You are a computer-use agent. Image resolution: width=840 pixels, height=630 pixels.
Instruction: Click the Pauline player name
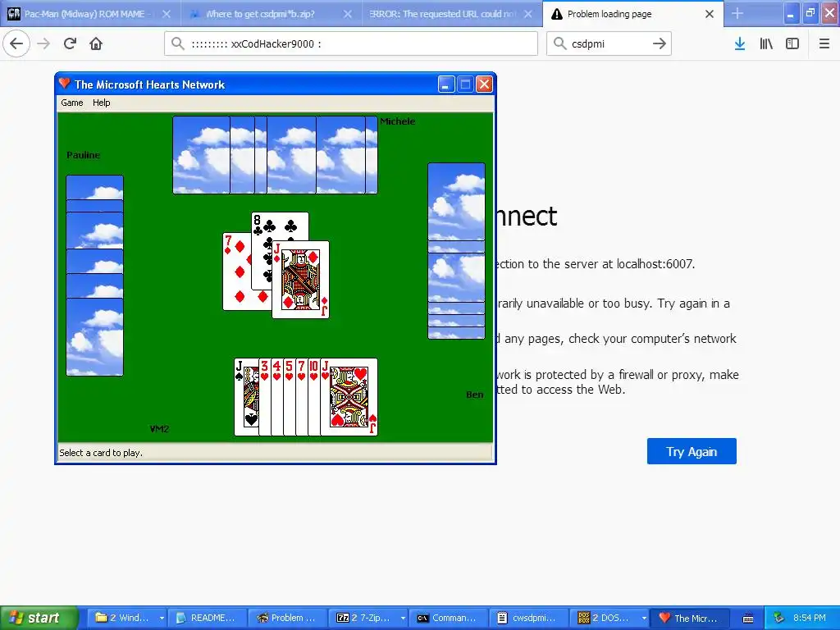click(x=83, y=155)
